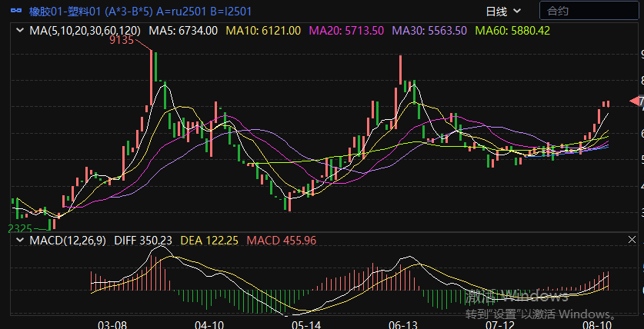Open the 日线 period dropdown
Viewport: 644px width, 329px height.
coord(503,12)
